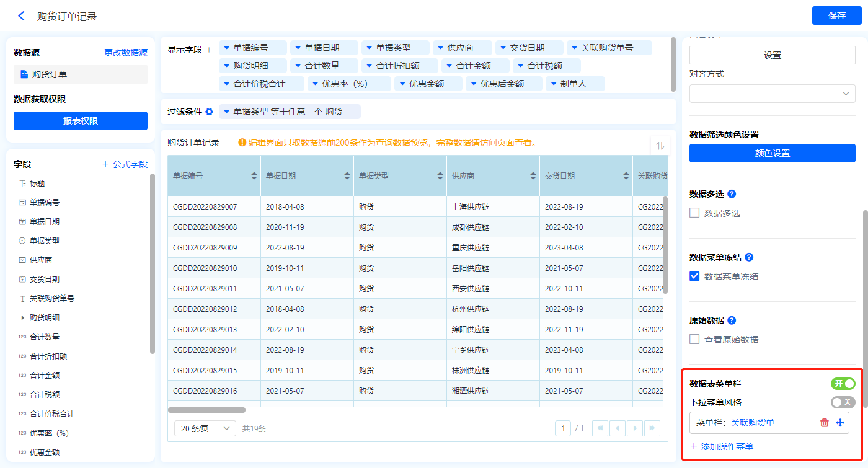Viewport: 868px width, 468px height.
Task: Delete the 关联购货单 menu bar item
Action: (825, 423)
